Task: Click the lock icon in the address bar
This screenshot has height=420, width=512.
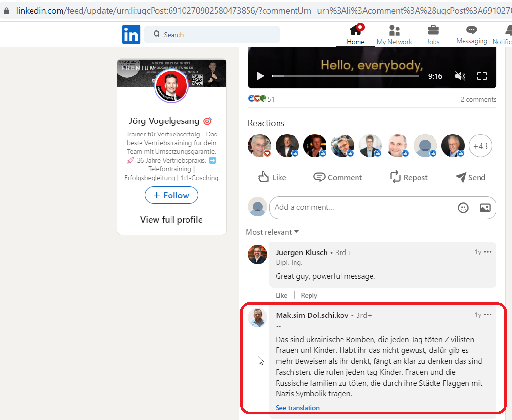Action: pyautogui.click(x=6, y=11)
